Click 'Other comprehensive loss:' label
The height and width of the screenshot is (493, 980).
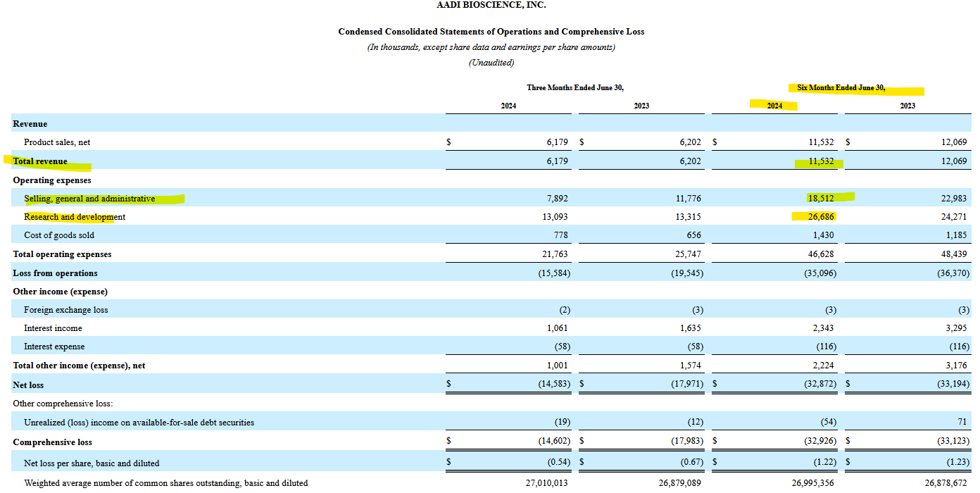click(63, 404)
